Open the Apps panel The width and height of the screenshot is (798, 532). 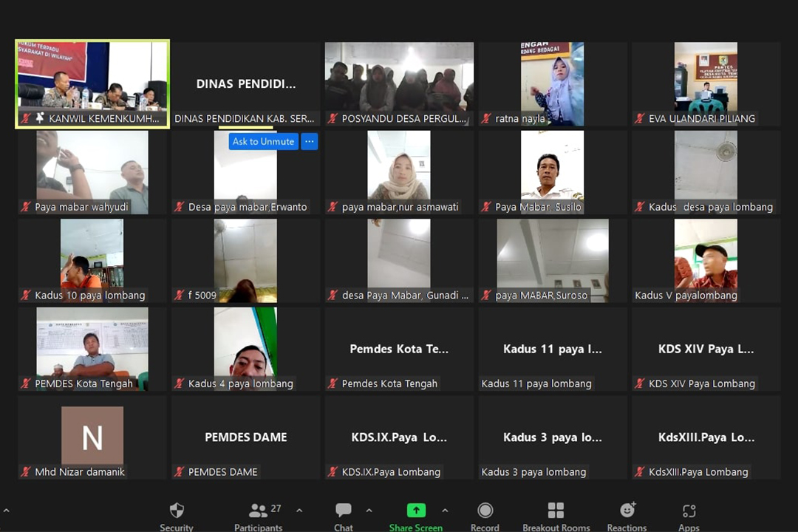[x=689, y=516]
